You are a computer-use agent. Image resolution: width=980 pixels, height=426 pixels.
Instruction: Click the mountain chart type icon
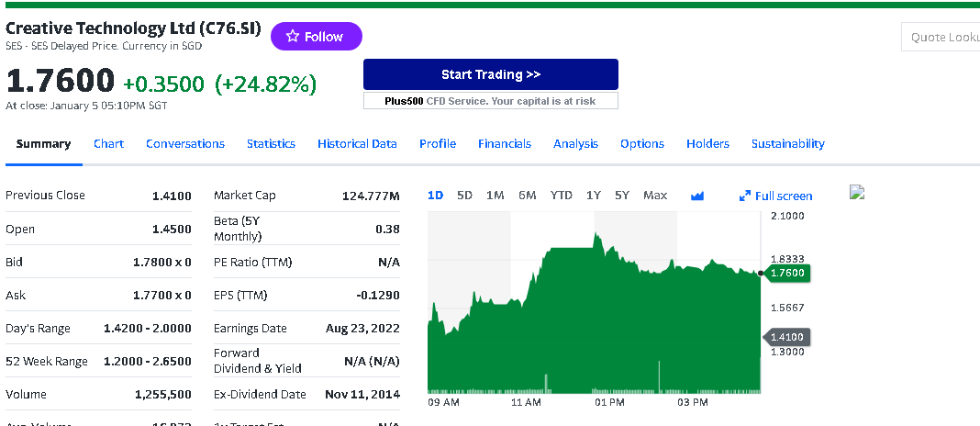click(697, 196)
